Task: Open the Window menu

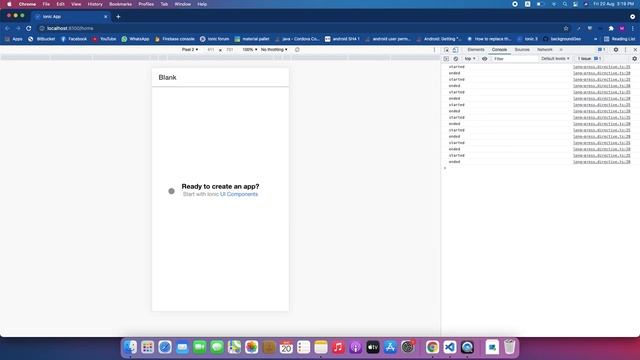Action: 182,4
